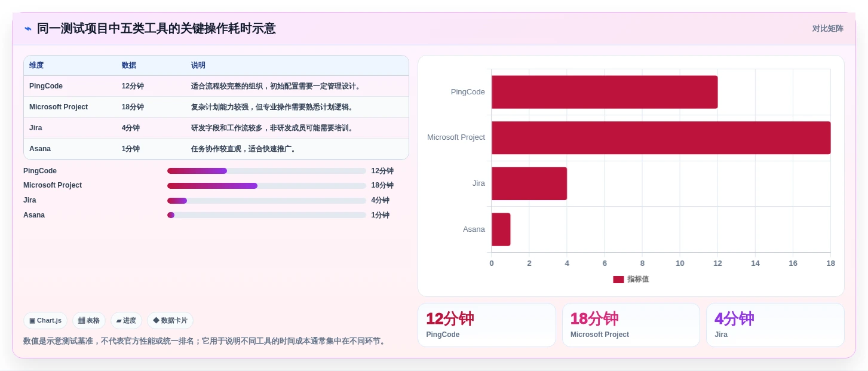Click the Jira bar in the chart
The width and height of the screenshot is (868, 371).
529,183
